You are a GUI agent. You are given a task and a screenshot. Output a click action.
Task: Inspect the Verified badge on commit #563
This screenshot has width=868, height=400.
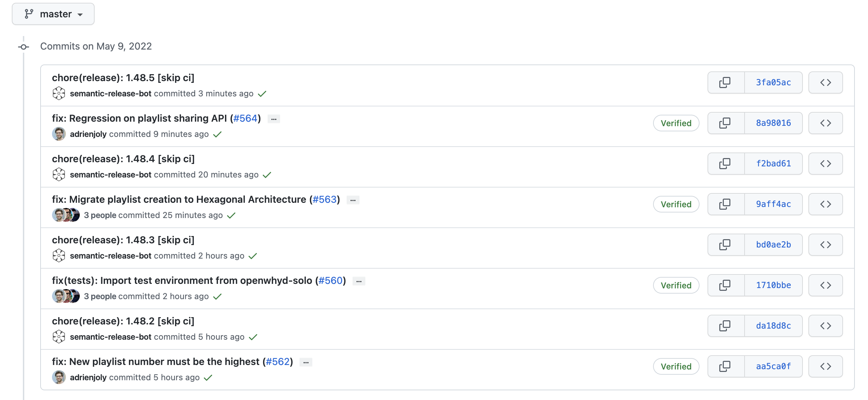click(x=676, y=204)
